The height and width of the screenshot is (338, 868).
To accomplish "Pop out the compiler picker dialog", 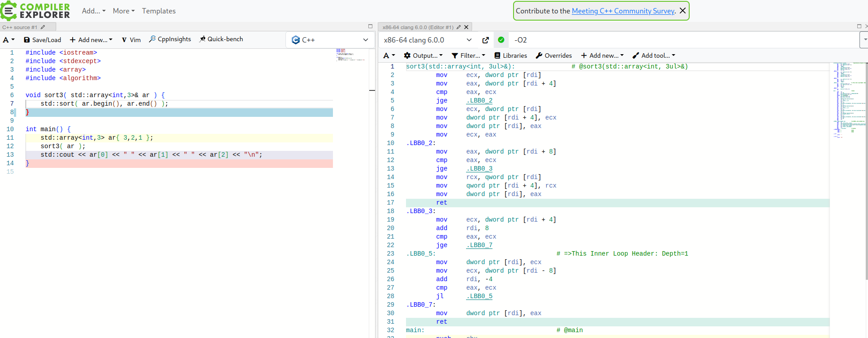I will tap(485, 40).
